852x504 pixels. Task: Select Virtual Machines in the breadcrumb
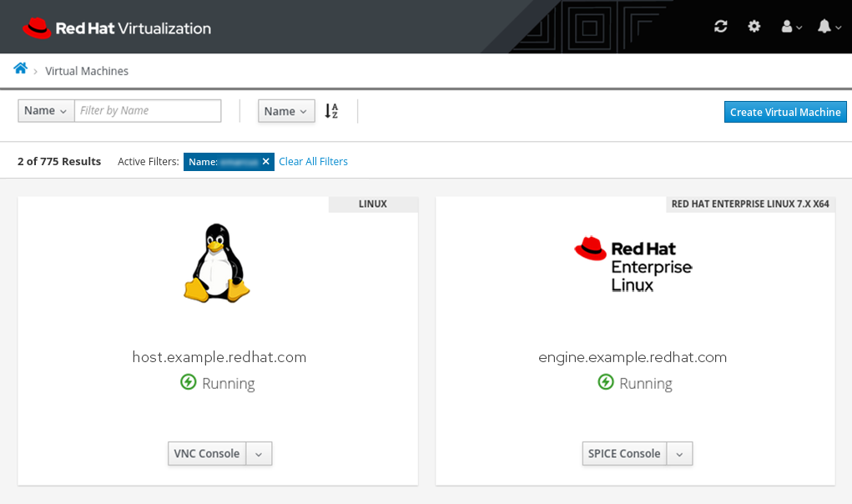coord(87,71)
